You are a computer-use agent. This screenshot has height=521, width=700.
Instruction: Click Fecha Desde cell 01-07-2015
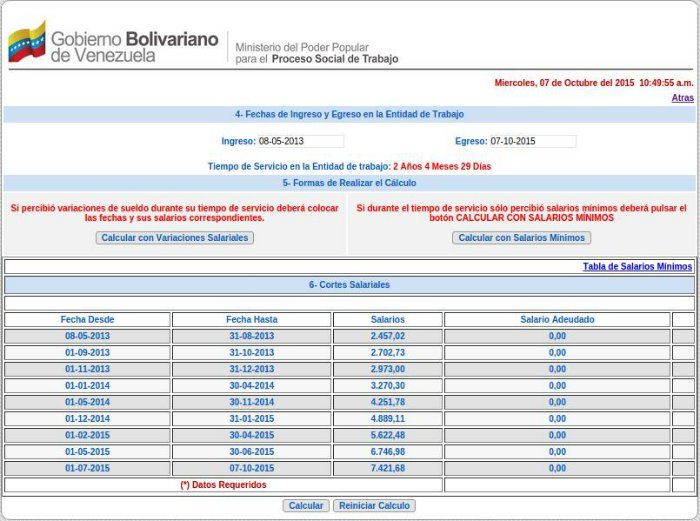click(x=88, y=468)
